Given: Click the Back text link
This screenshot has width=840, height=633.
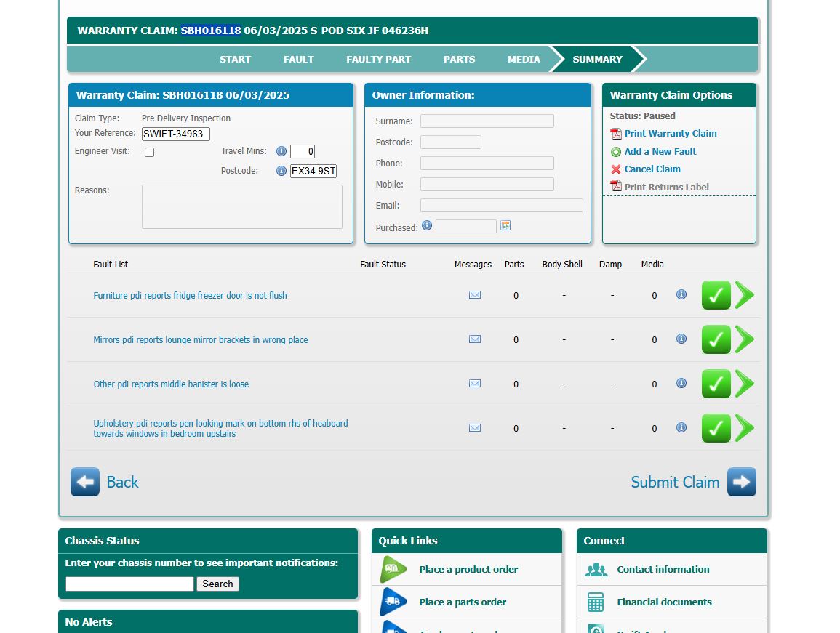Looking at the screenshot, I should pyautogui.click(x=122, y=482).
